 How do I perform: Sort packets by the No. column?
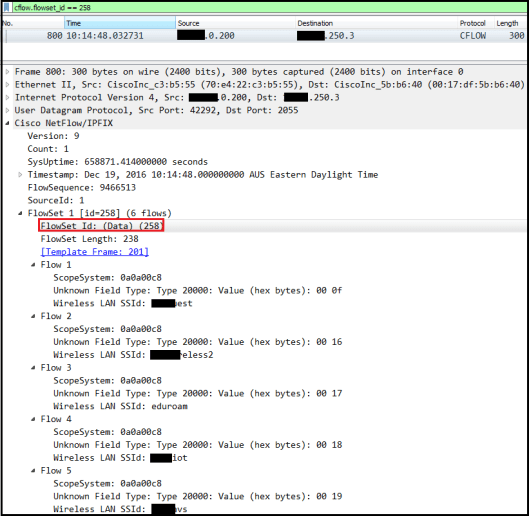tap(33, 23)
